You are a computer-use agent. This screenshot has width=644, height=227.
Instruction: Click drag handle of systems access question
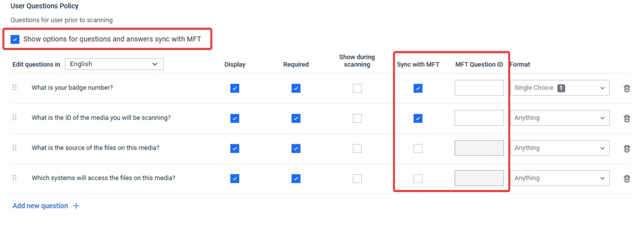click(14, 178)
